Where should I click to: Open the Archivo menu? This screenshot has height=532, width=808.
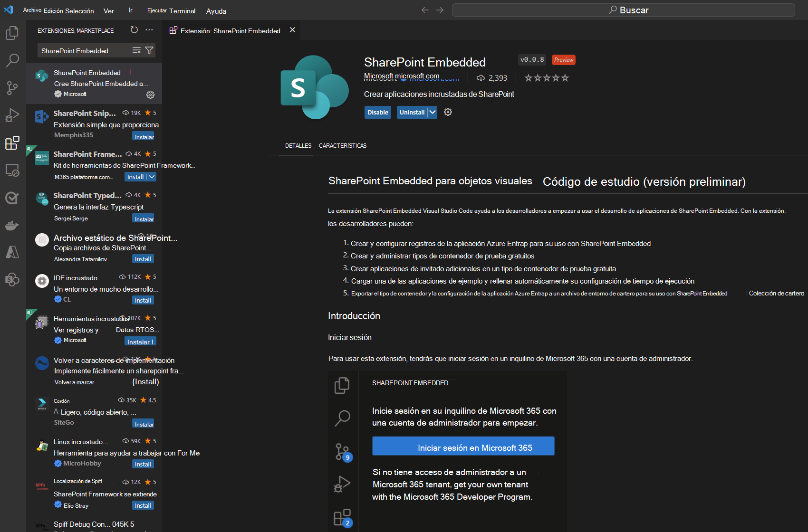tap(32, 10)
